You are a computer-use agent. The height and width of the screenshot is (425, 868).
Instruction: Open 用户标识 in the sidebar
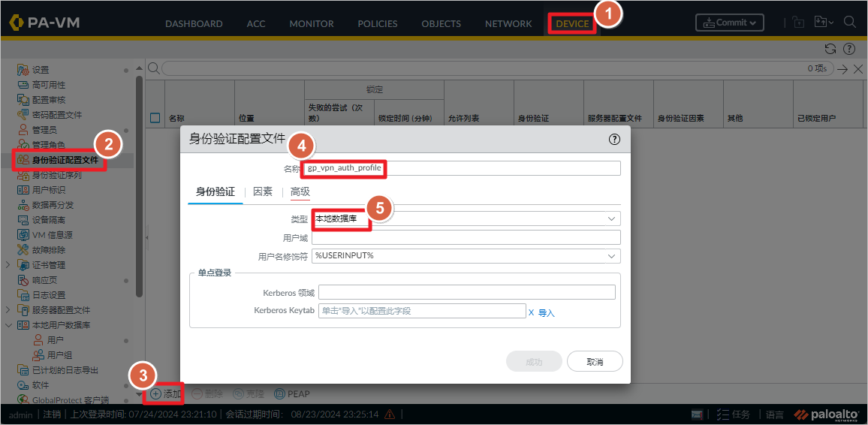(49, 191)
